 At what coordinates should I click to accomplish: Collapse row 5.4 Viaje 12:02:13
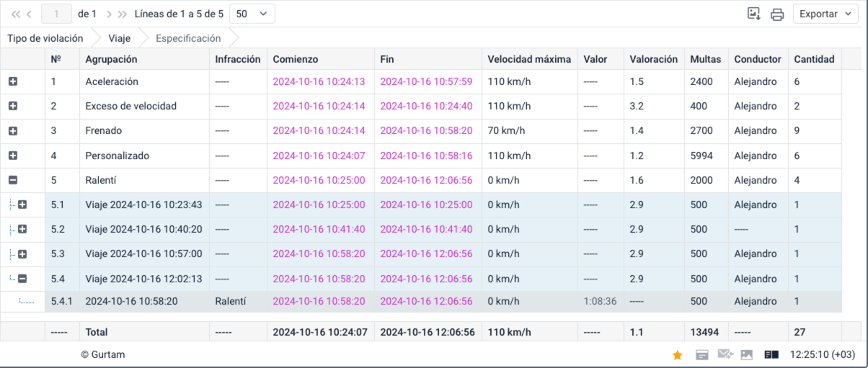click(x=22, y=279)
